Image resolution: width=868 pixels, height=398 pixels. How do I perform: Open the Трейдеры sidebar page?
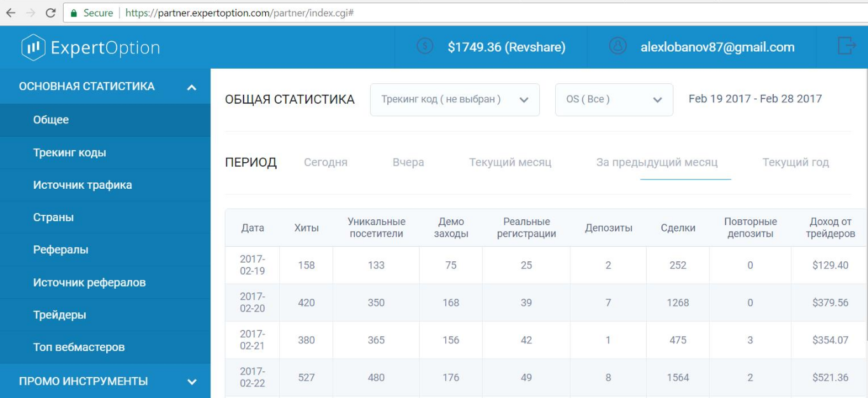pyautogui.click(x=60, y=315)
